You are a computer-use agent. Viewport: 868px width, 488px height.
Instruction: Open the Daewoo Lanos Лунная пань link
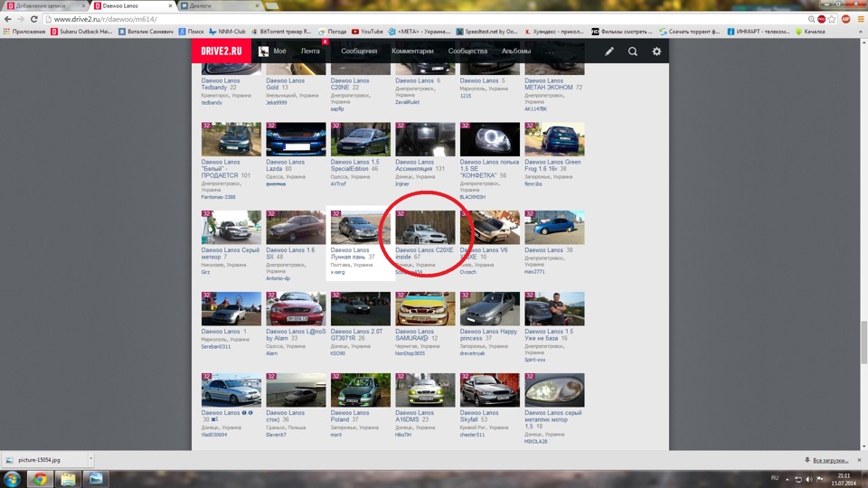coord(352,253)
